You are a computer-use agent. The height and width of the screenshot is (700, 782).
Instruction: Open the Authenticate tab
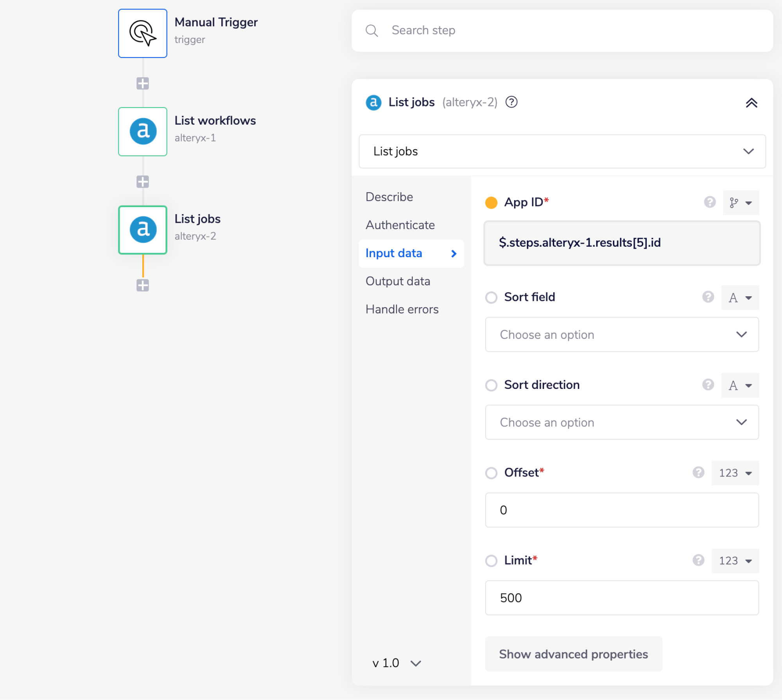click(400, 225)
